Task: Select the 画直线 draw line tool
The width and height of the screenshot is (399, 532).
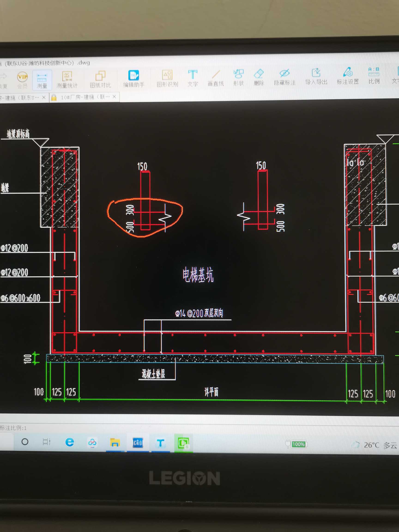Action: click(x=216, y=78)
